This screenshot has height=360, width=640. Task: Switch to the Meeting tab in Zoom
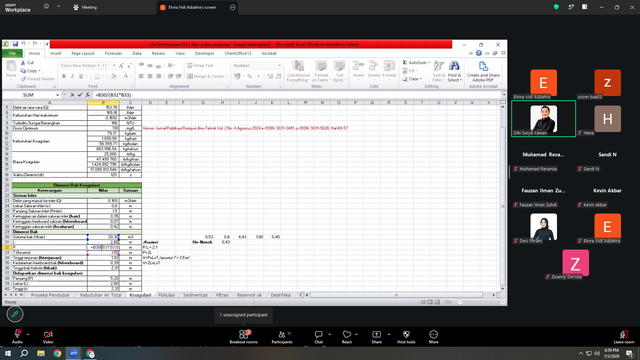point(85,7)
